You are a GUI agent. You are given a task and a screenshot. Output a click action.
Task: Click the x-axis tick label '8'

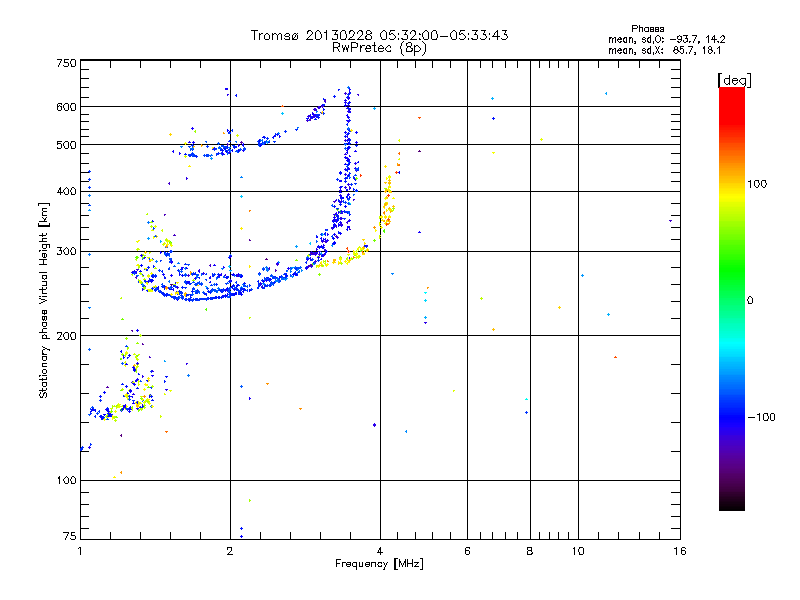(530, 551)
